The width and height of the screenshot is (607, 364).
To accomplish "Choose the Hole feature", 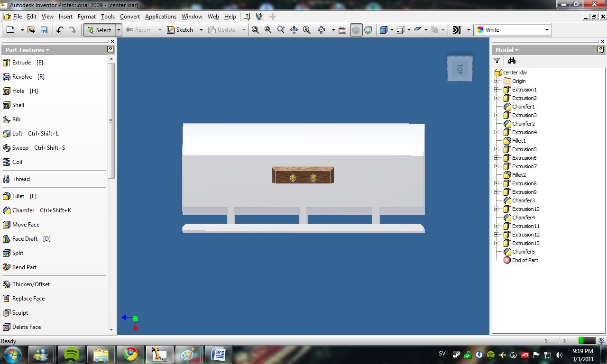I will point(20,91).
